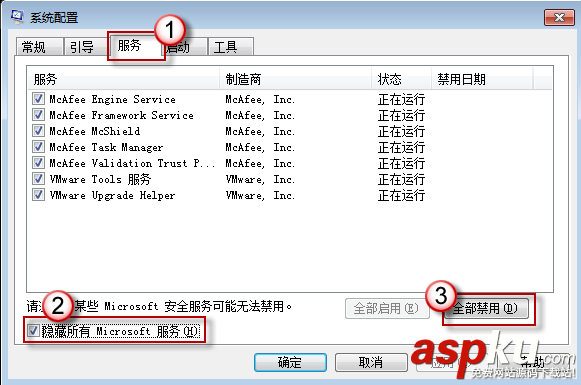Uncheck McAfee Validation Trust checkbox
Image resolution: width=581 pixels, height=385 pixels.
coord(38,163)
